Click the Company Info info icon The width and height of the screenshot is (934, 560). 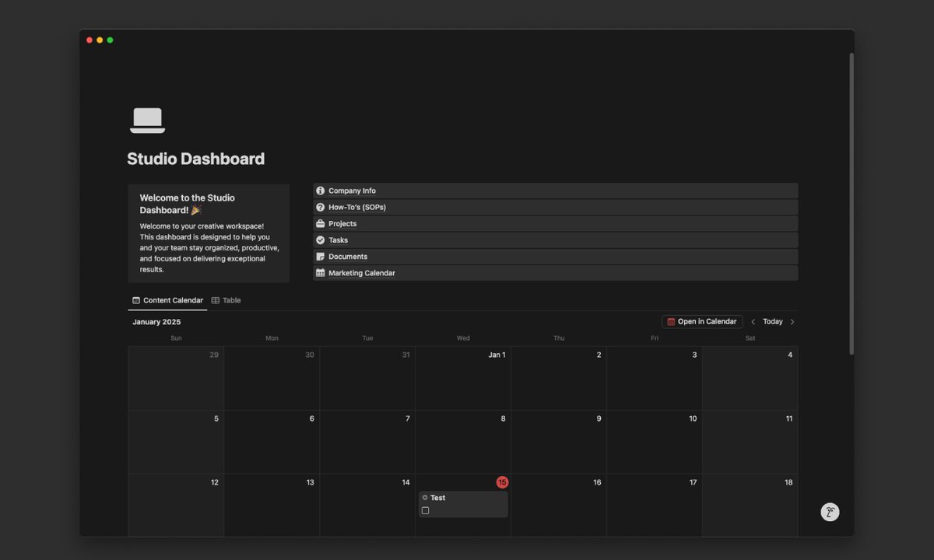pyautogui.click(x=320, y=191)
